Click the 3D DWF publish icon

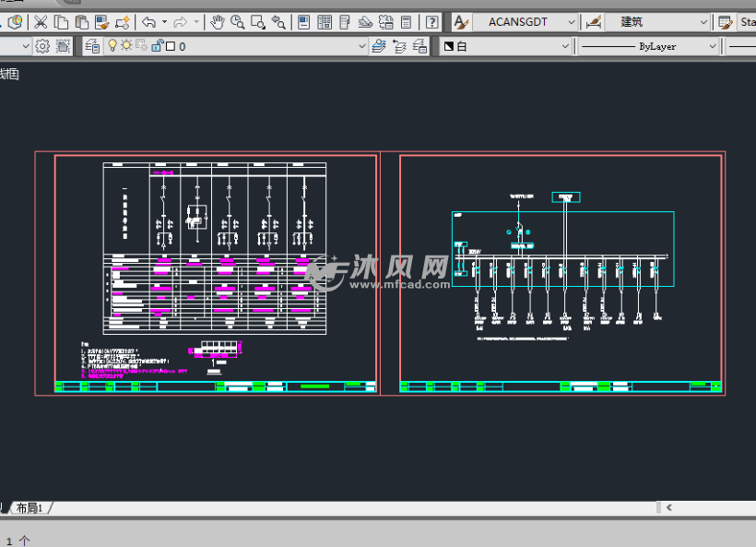click(16, 22)
